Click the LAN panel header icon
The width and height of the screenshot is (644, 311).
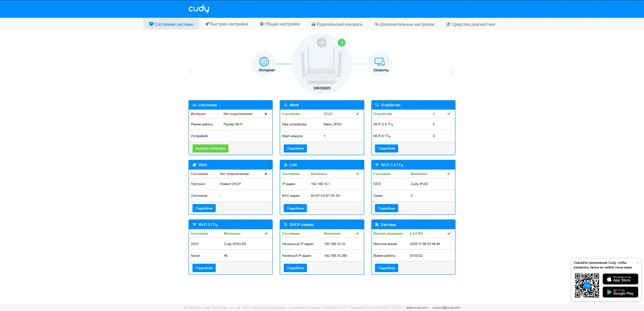click(285, 165)
